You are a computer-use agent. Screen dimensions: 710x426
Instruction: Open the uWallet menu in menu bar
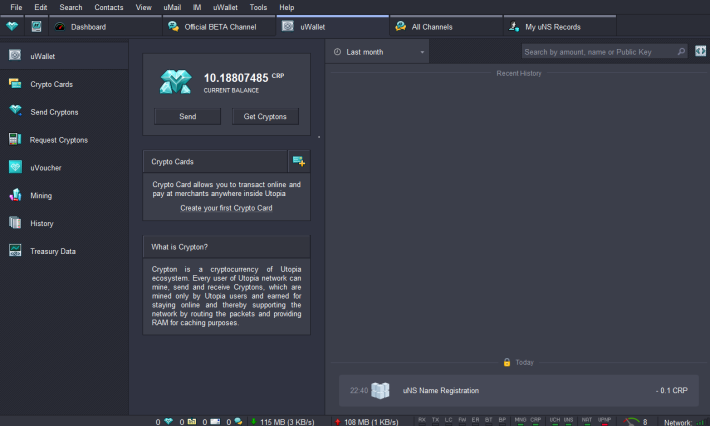pos(225,7)
